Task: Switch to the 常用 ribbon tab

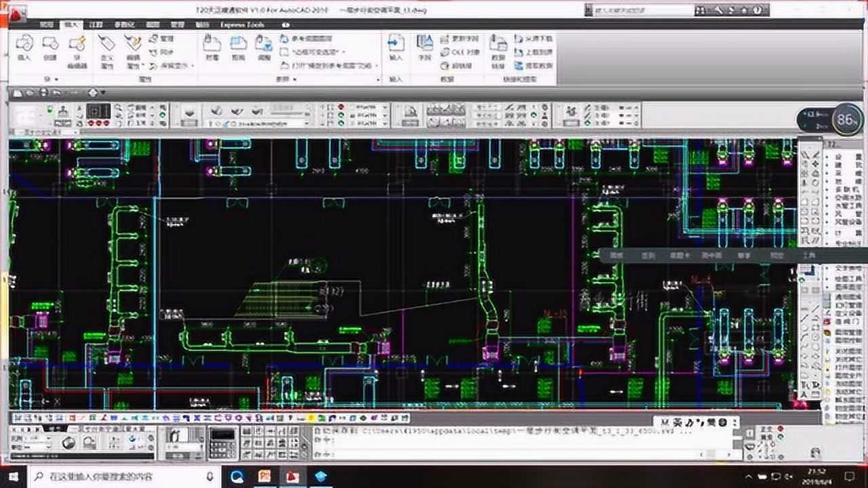Action: (x=46, y=25)
